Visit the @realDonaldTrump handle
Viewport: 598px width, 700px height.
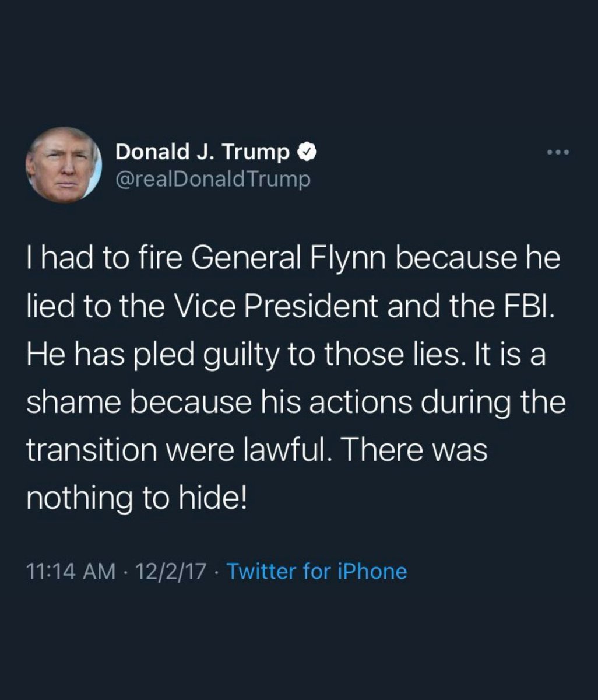pyautogui.click(x=213, y=178)
